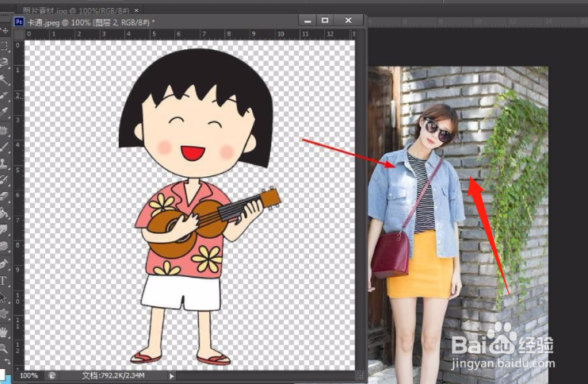Select the Lasso tool
The height and width of the screenshot is (384, 588).
click(x=4, y=62)
